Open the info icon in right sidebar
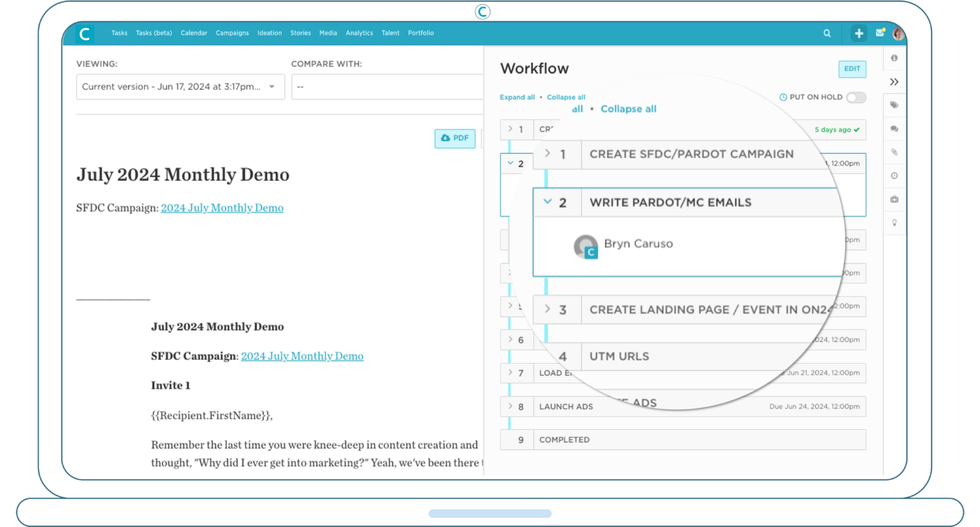 (x=894, y=58)
